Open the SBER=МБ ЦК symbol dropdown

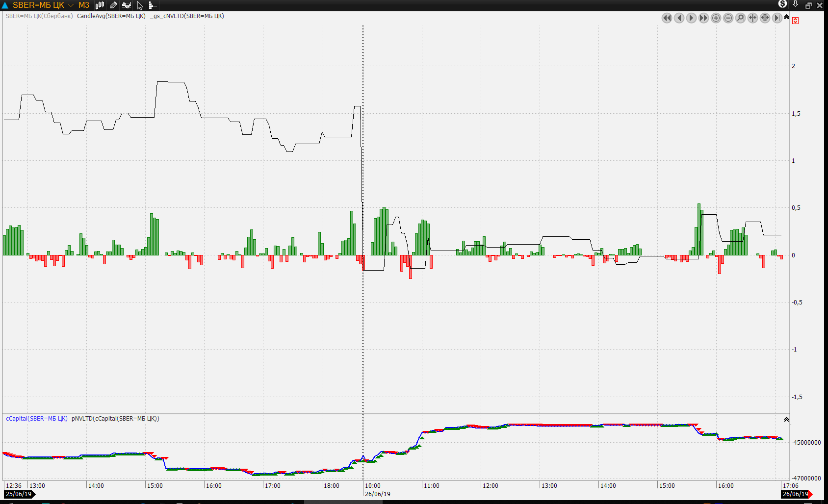click(71, 5)
